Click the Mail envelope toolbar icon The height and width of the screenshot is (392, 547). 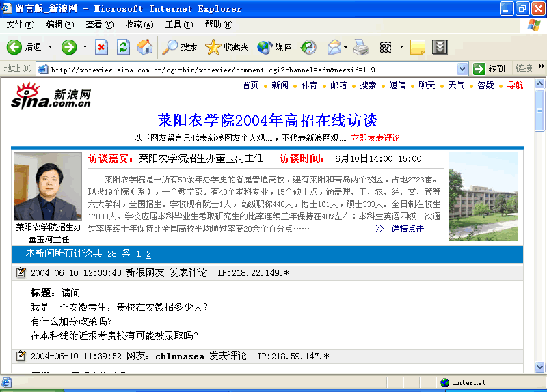tap(334, 47)
